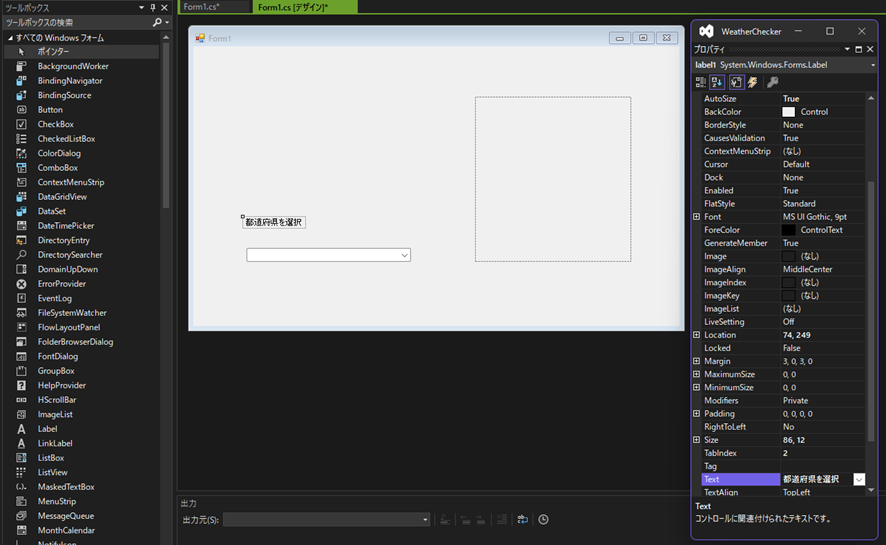Choose the BindingNavigator control icon
The height and width of the screenshot is (545, 886).
pyautogui.click(x=21, y=81)
